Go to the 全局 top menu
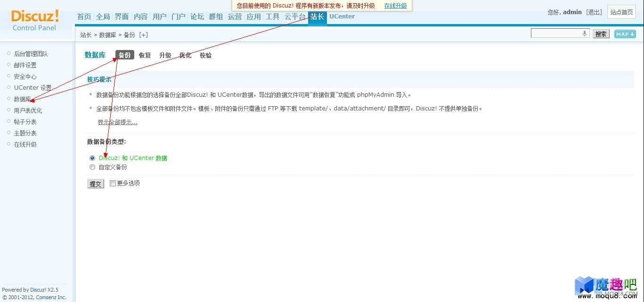Viewport: 644px width, 302px height. [x=103, y=17]
